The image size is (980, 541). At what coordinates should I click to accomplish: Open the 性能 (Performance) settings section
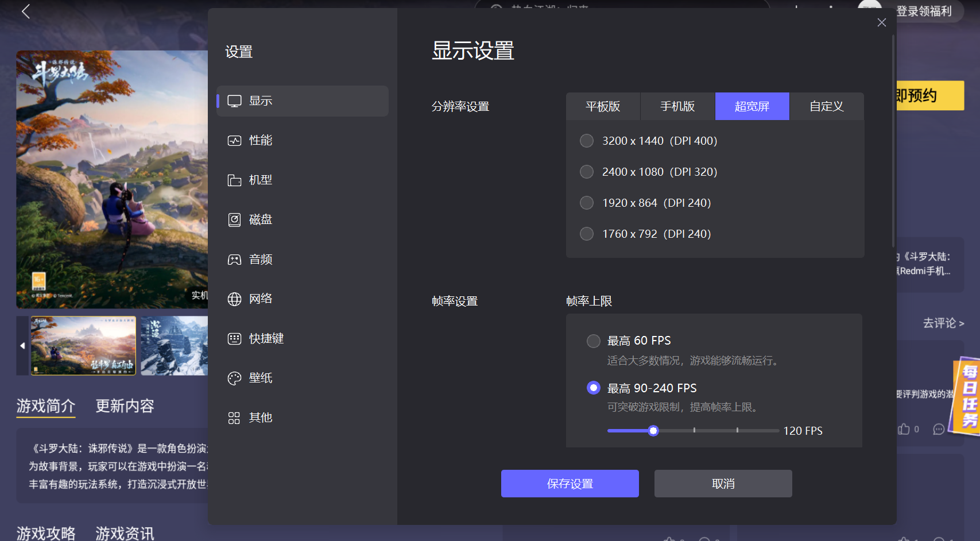(303, 141)
